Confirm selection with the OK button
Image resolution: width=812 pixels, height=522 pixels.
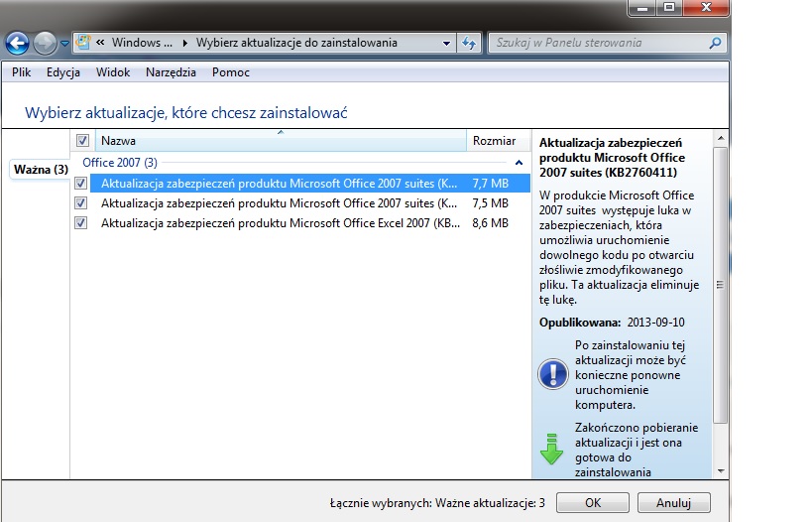(593, 503)
